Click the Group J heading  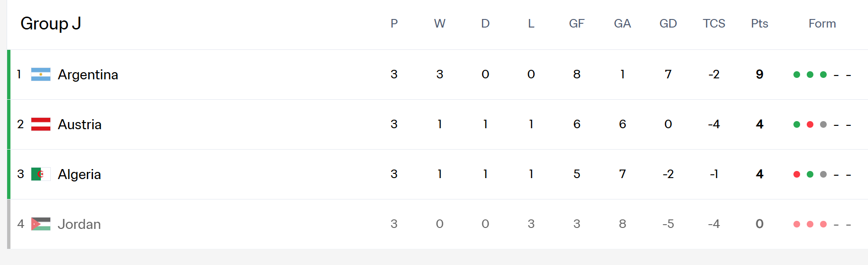[51, 23]
